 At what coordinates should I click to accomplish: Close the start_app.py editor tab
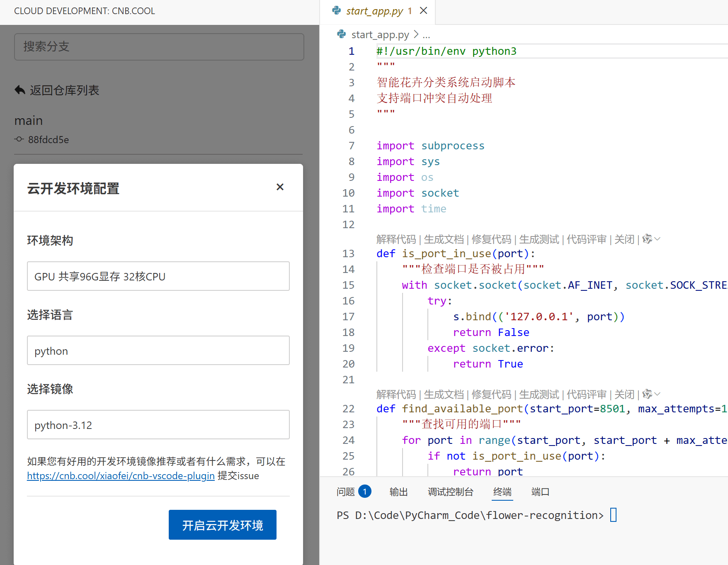pyautogui.click(x=423, y=11)
